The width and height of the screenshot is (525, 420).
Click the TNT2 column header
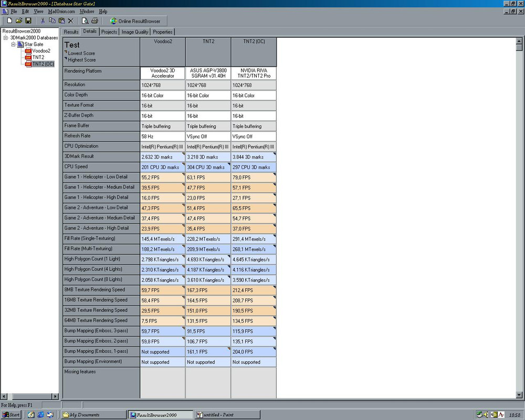point(208,52)
